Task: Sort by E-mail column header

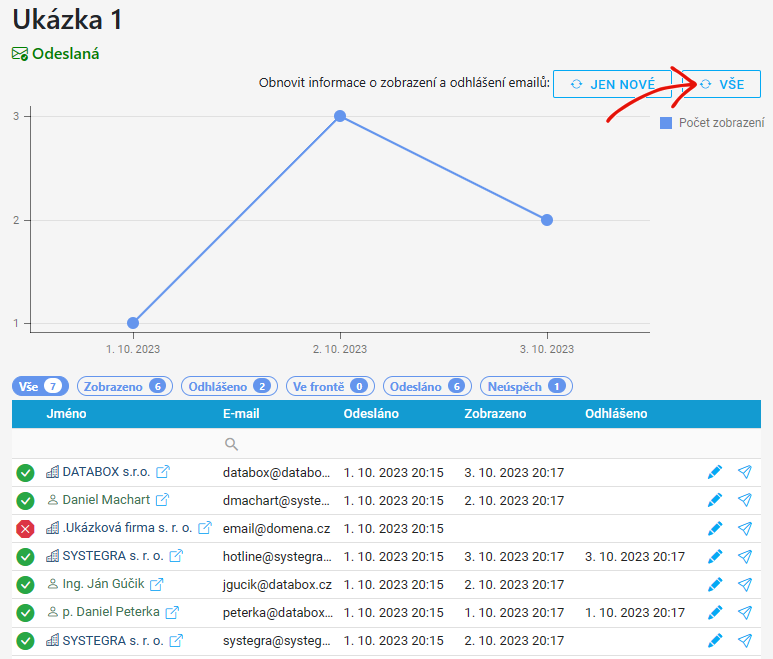Action: click(x=241, y=414)
